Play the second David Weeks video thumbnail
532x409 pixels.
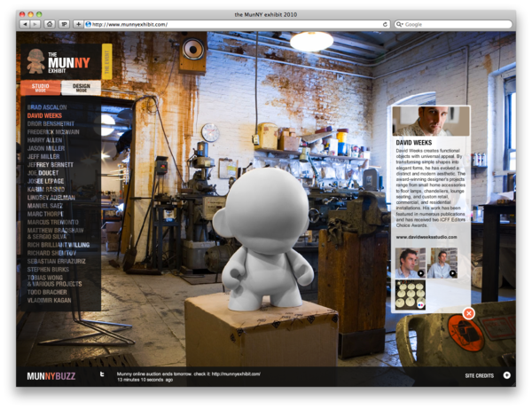pos(442,263)
